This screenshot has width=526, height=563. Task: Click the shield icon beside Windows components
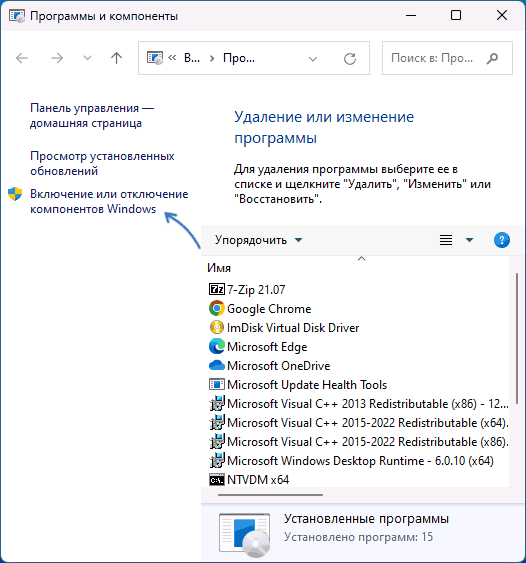click(x=15, y=194)
